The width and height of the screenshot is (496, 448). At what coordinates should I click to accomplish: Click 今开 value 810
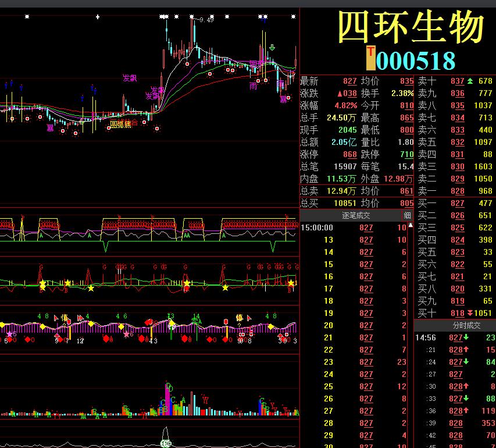coord(407,106)
